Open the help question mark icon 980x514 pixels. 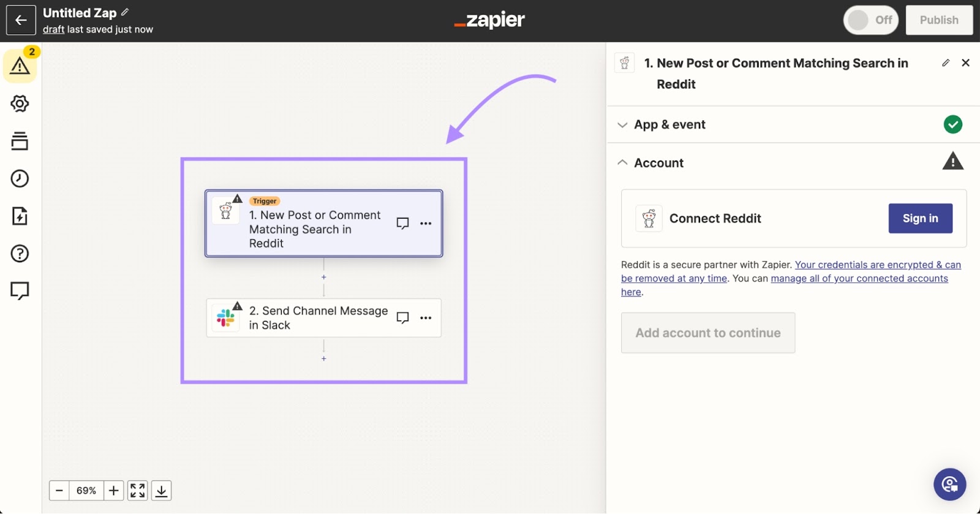pos(20,253)
